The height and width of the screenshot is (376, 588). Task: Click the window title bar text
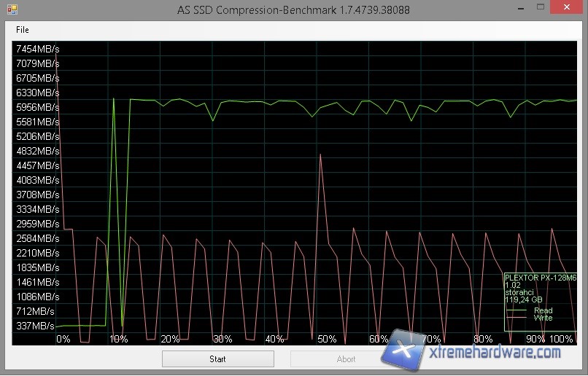point(293,10)
